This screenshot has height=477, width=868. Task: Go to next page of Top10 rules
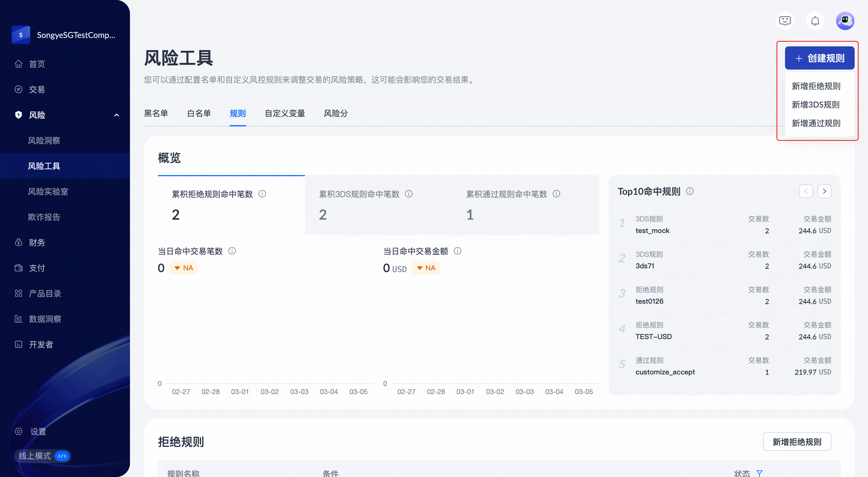824,191
